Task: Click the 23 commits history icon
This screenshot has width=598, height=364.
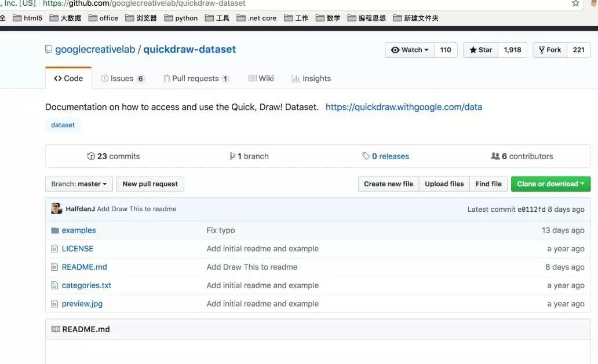Action: [x=91, y=156]
